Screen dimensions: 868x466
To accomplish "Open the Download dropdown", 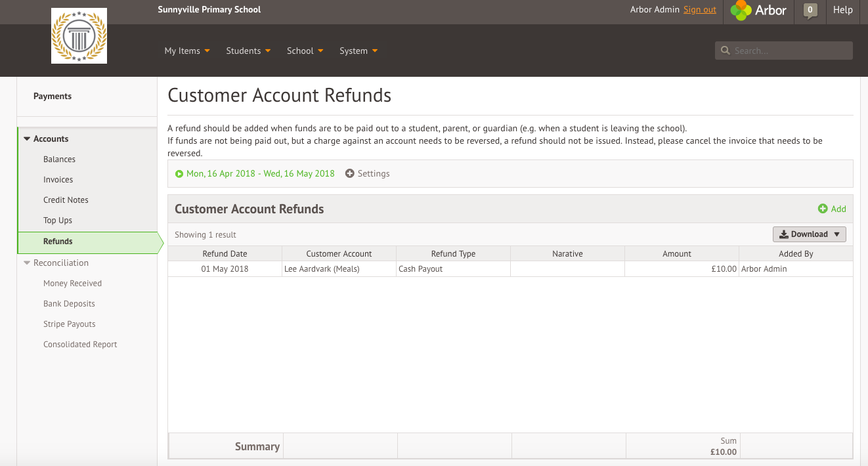I will tap(810, 234).
